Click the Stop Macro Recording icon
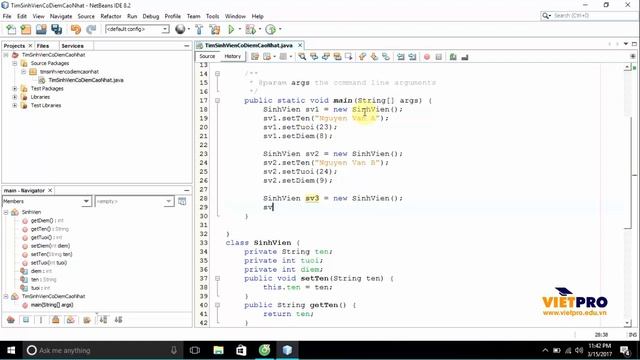Image resolution: width=640 pixels, height=360 pixels. pos(439,57)
